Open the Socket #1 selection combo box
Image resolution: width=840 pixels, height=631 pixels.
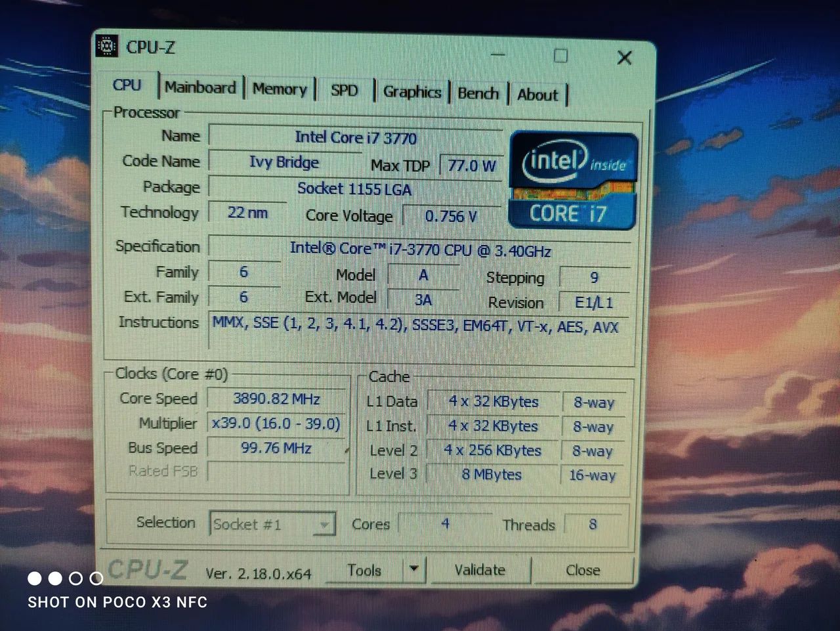point(272,524)
